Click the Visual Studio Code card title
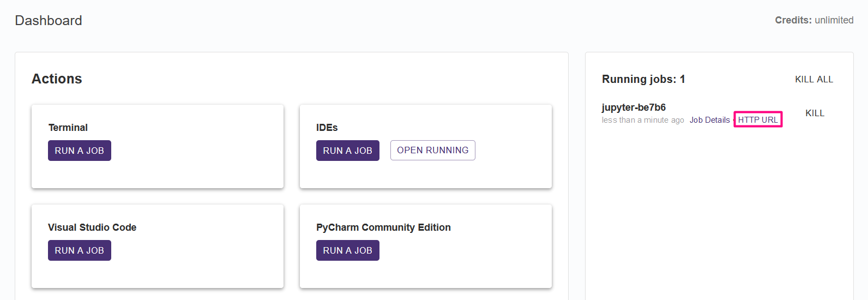 click(x=92, y=227)
